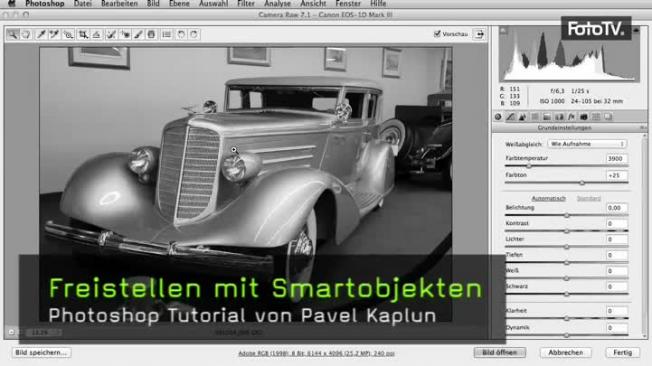Click the Bild speichern... button
Viewport: 652px width, 366px height.
[x=41, y=353]
